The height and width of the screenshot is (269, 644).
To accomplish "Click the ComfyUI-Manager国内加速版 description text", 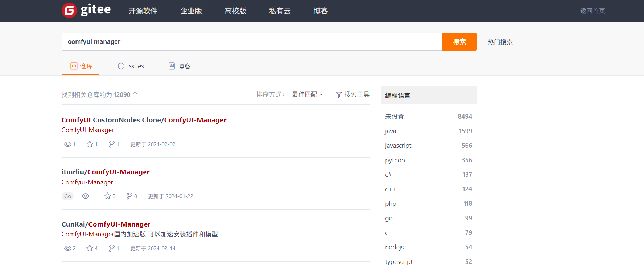I will point(140,234).
